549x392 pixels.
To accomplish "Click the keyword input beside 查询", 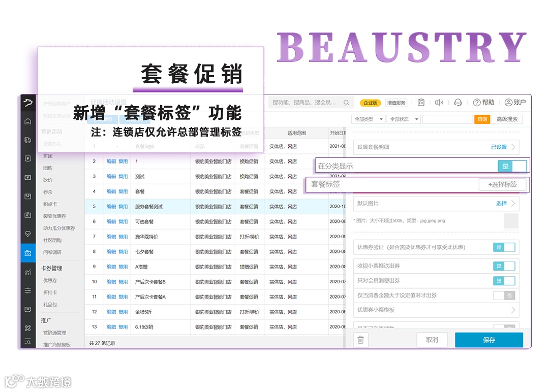I will tap(448, 119).
